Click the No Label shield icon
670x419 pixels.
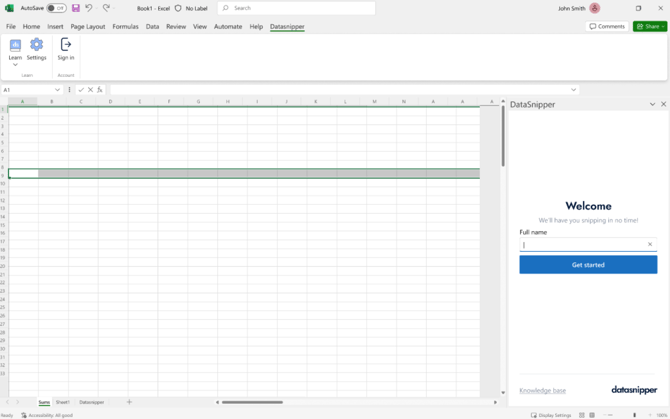pyautogui.click(x=178, y=8)
